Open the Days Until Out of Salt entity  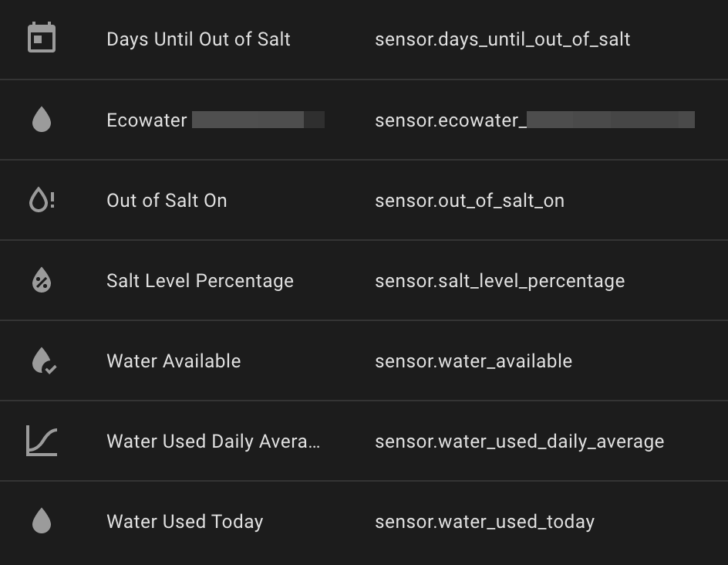[198, 39]
